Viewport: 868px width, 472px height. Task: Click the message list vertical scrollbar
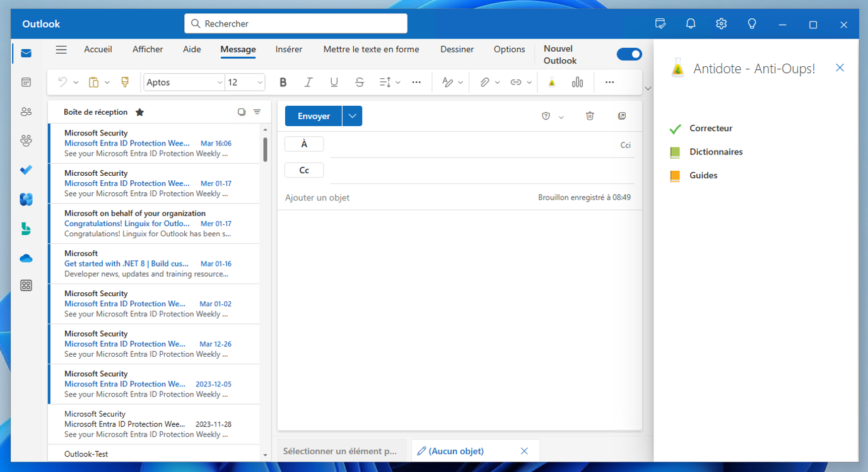tap(265, 150)
